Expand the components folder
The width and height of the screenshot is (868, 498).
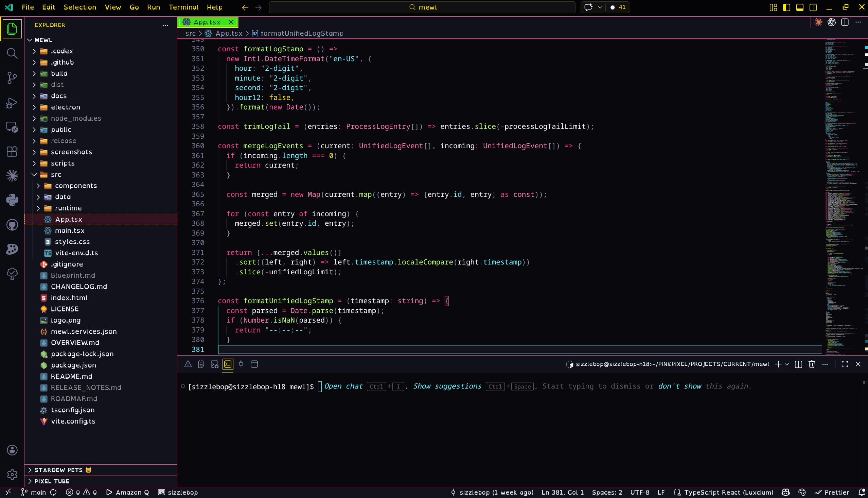75,186
